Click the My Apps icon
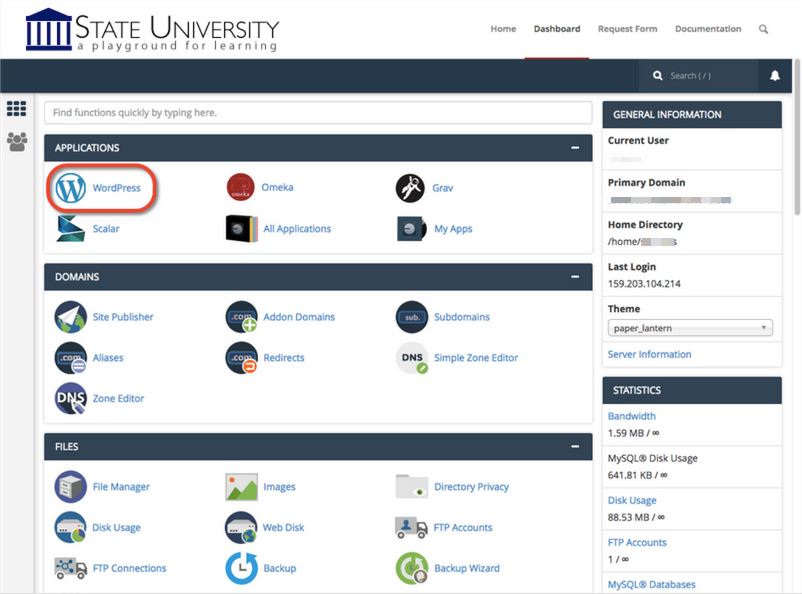 pyautogui.click(x=412, y=228)
